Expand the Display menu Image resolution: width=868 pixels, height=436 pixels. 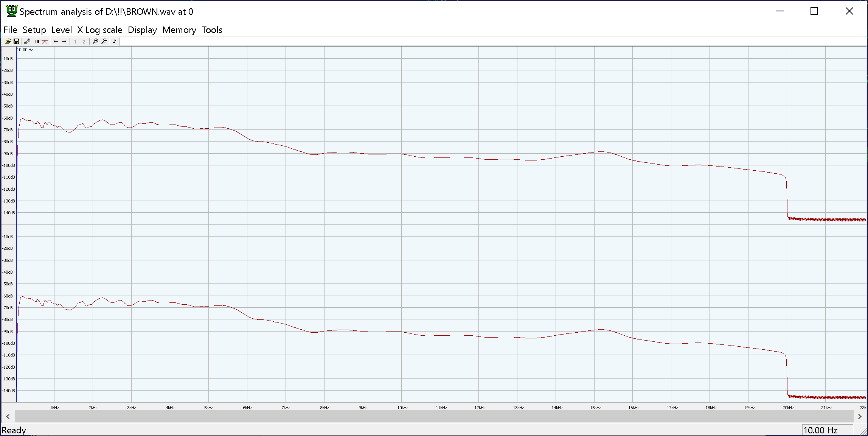point(142,30)
